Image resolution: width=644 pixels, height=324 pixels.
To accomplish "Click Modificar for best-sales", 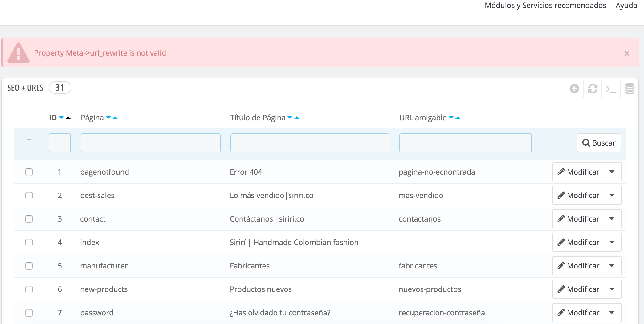I will point(578,195).
